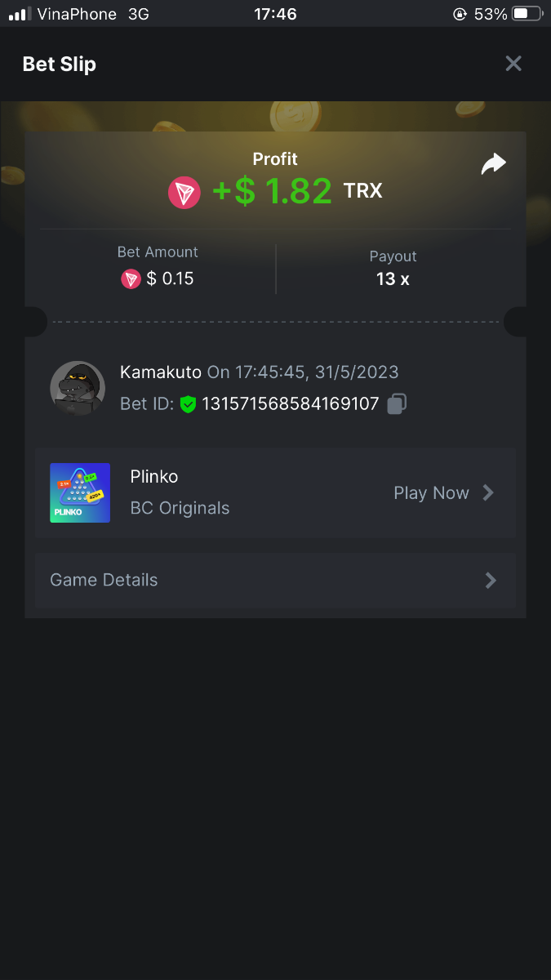Tap the Play Now chevron arrow
Image resolution: width=551 pixels, height=980 pixels.
489,492
